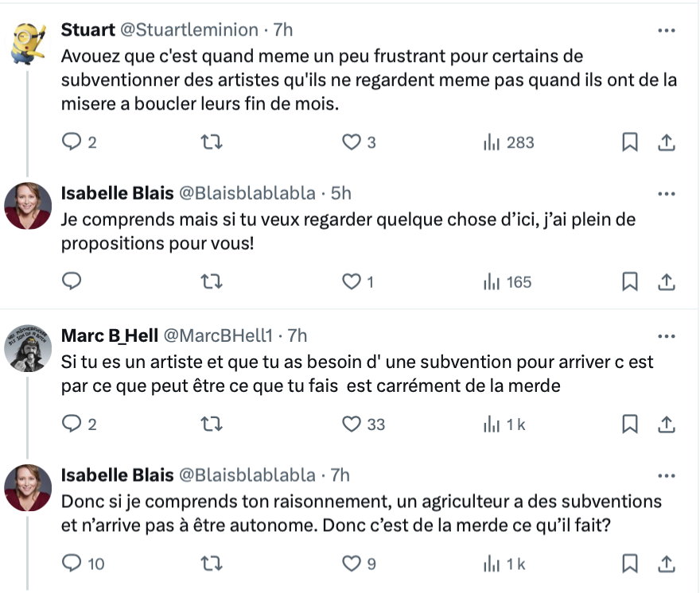
Task: View analytics showing 165 views
Action: pos(507,281)
